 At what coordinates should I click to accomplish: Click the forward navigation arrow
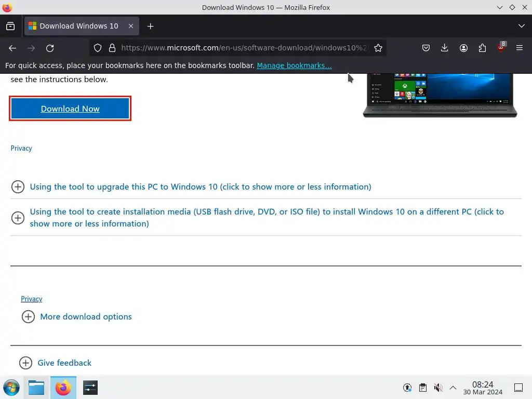point(31,48)
